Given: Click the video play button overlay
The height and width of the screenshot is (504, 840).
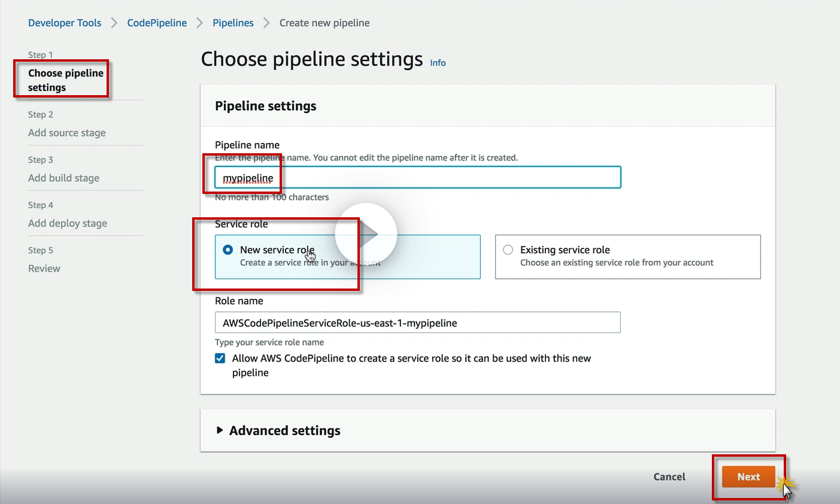Looking at the screenshot, I should [365, 234].
